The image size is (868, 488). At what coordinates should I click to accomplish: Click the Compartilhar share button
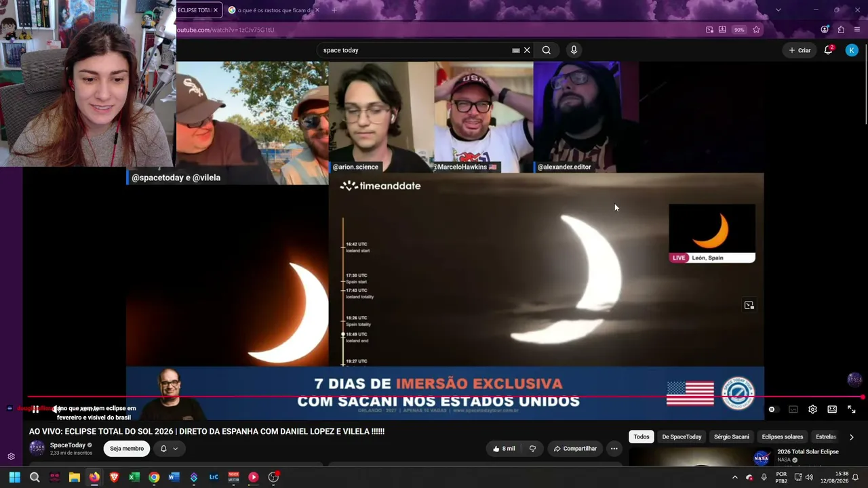[x=575, y=449]
